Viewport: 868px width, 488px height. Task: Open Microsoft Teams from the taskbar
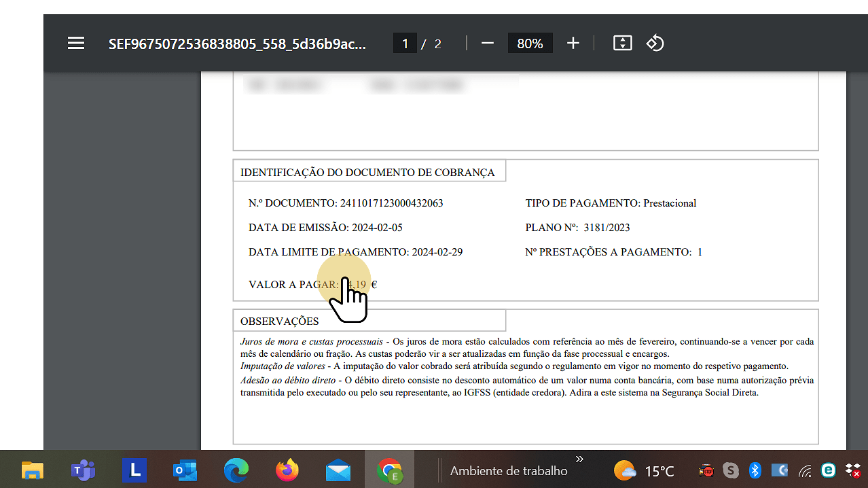click(x=83, y=470)
